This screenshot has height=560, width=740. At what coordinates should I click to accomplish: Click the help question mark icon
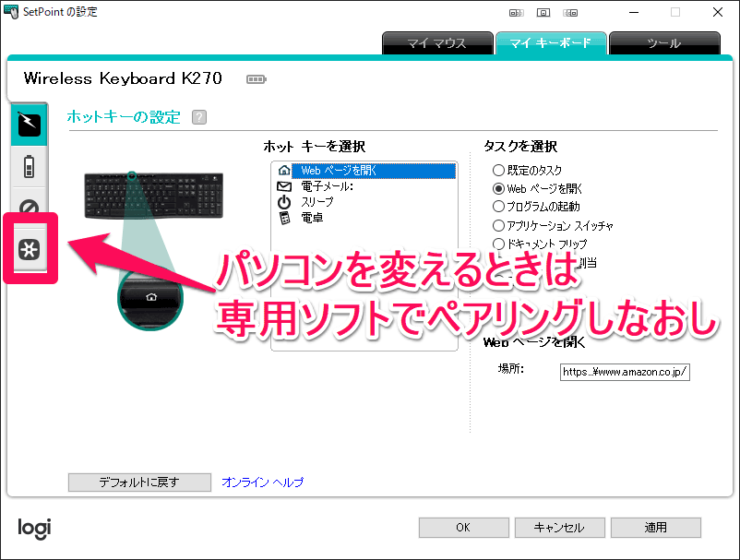coord(199,117)
